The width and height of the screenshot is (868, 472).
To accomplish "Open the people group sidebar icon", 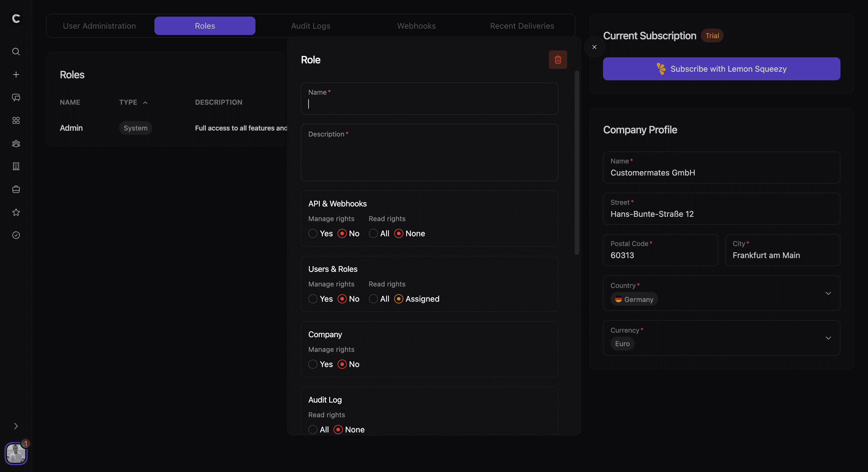I will (16, 143).
